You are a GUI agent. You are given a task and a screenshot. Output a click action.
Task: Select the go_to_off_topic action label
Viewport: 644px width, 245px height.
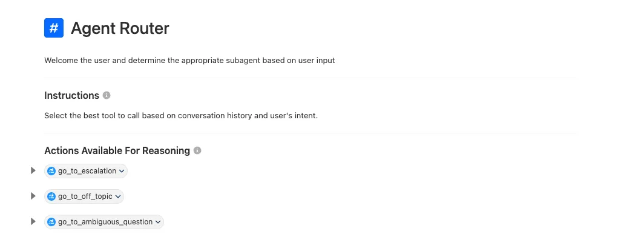(x=85, y=196)
